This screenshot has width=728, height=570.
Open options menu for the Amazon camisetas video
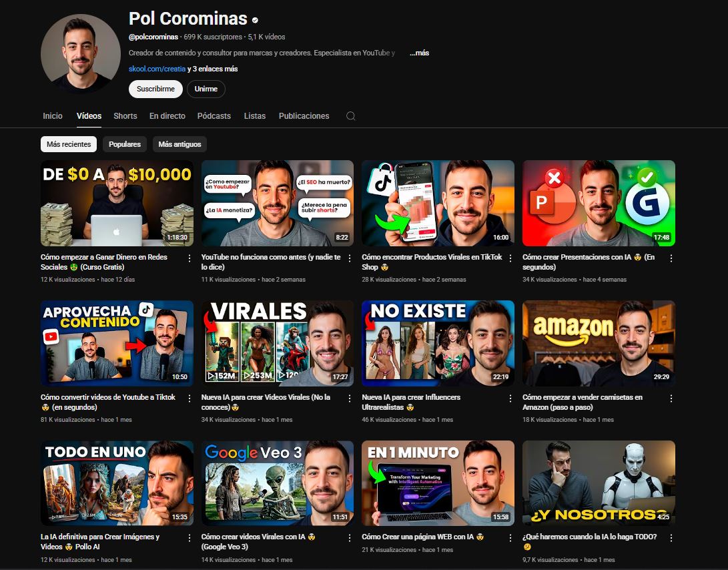point(670,399)
